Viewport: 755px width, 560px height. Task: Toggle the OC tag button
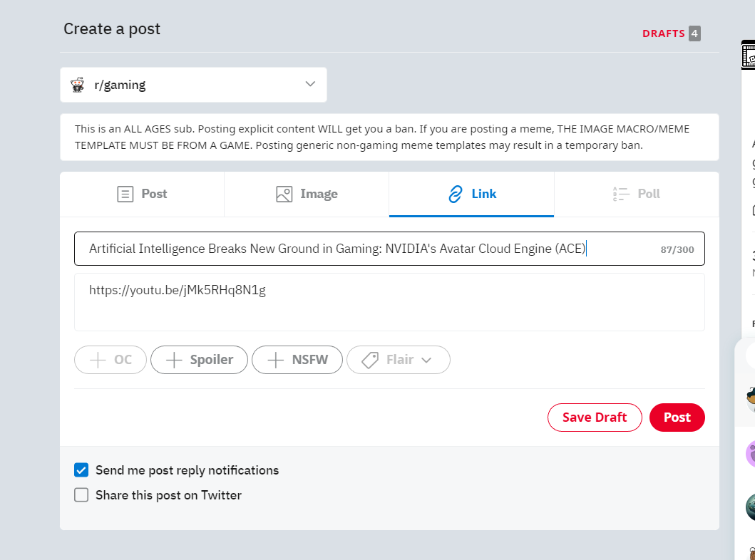(111, 360)
